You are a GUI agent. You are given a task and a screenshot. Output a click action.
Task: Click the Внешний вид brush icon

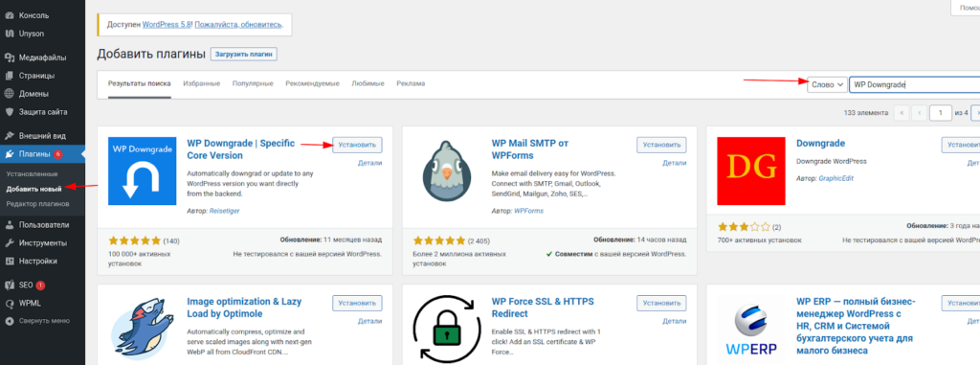(10, 136)
